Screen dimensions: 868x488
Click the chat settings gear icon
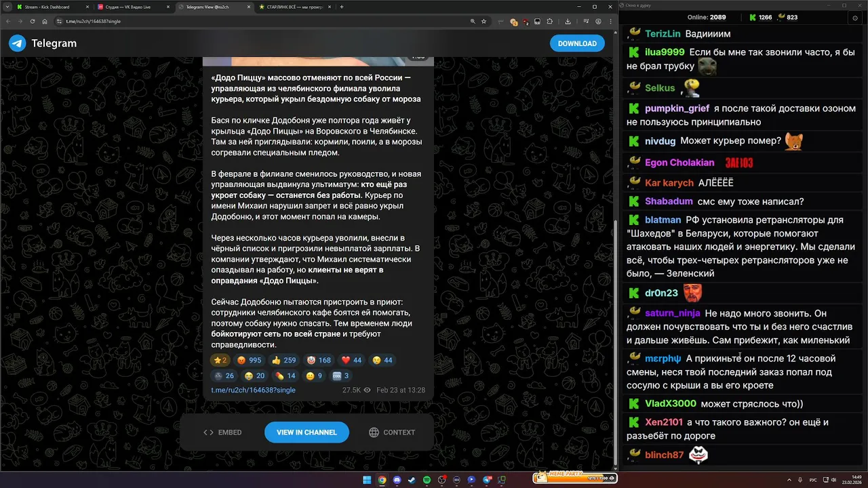coord(855,18)
